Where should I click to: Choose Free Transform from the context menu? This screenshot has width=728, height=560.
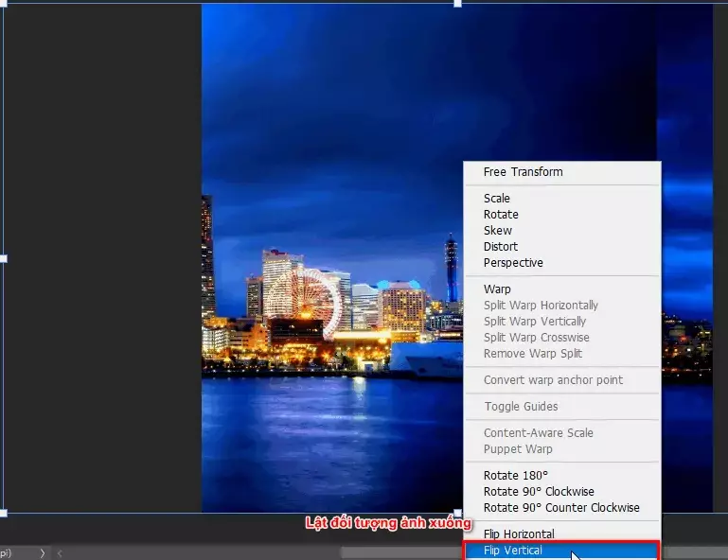click(x=562, y=172)
